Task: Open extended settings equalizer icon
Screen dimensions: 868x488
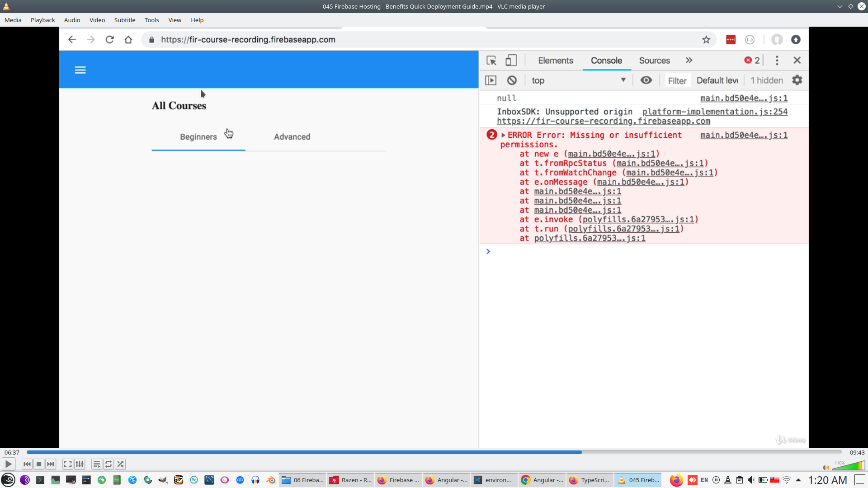Action: tap(80, 464)
